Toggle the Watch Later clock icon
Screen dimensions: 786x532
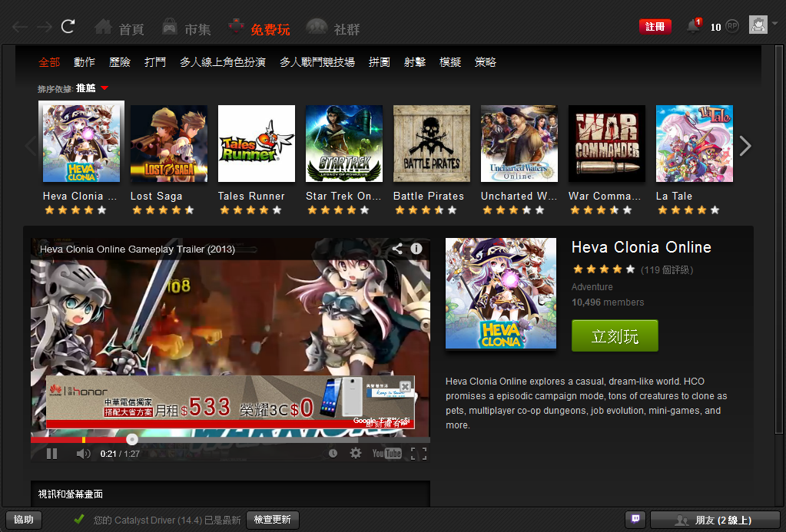[x=333, y=454]
